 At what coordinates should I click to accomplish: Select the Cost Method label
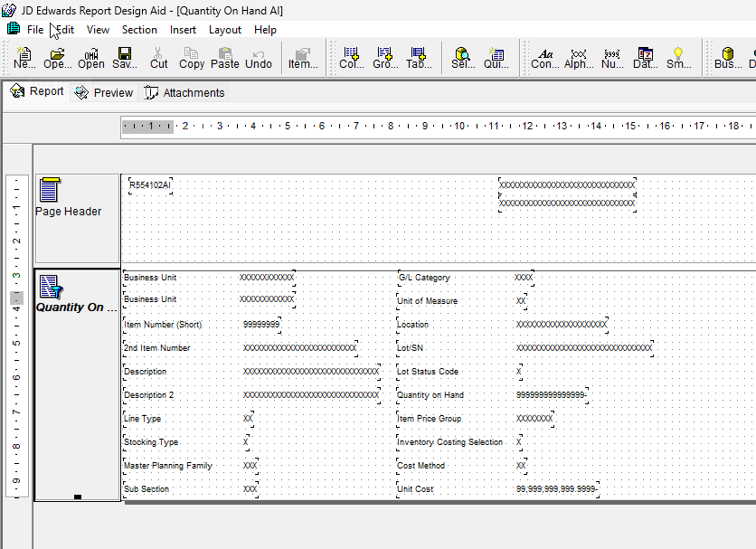pyautogui.click(x=421, y=466)
